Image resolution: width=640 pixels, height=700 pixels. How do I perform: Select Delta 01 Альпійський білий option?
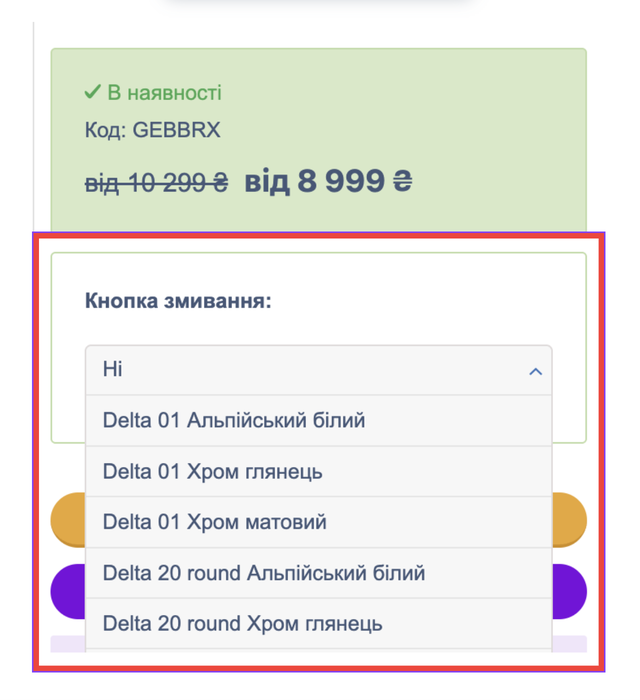pos(319,421)
